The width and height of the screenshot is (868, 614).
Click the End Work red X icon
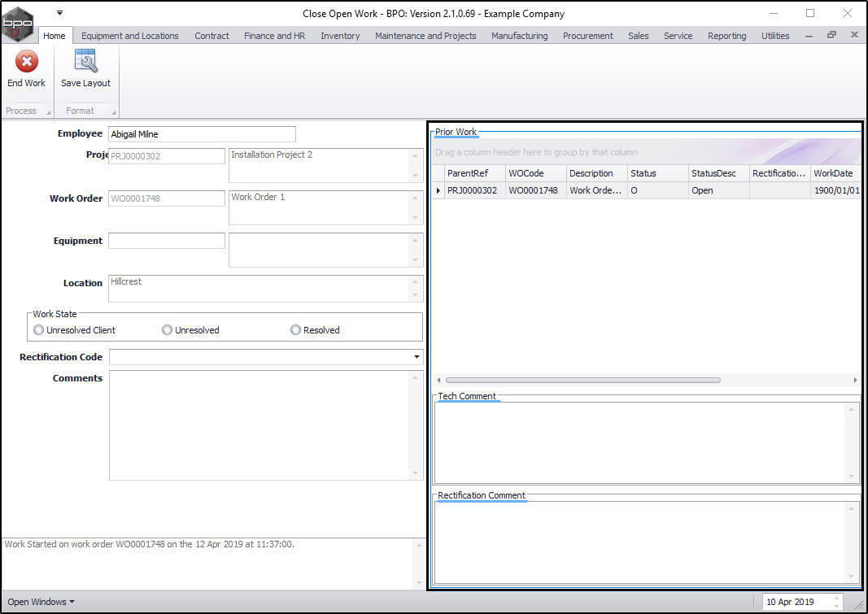click(27, 62)
